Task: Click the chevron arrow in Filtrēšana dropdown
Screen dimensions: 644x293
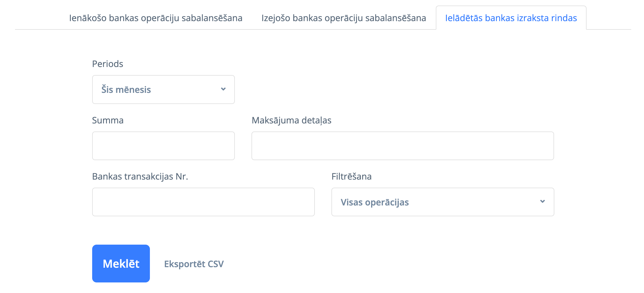Action: 542,202
